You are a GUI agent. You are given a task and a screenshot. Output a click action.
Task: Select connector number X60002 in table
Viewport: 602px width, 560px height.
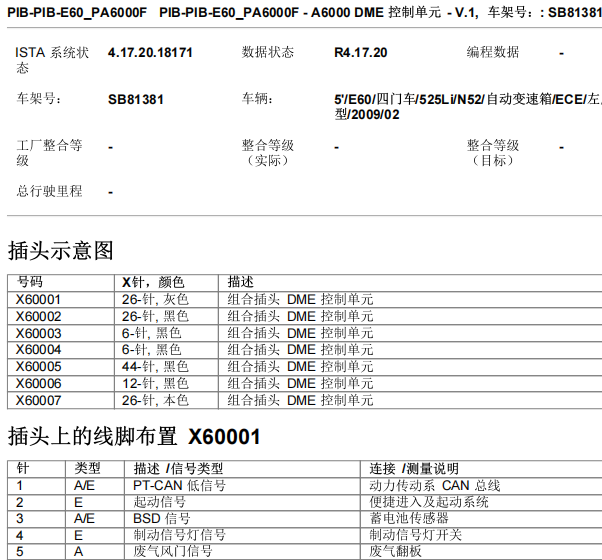point(38,316)
